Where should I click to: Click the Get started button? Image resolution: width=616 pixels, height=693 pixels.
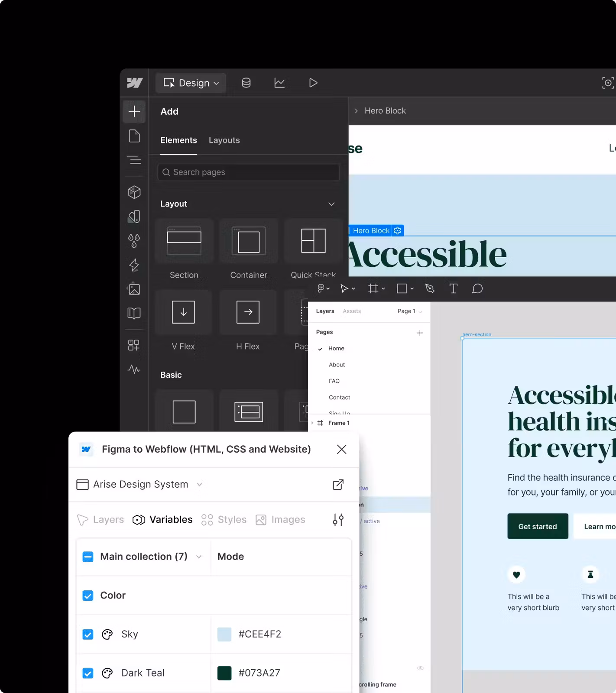coord(538,526)
